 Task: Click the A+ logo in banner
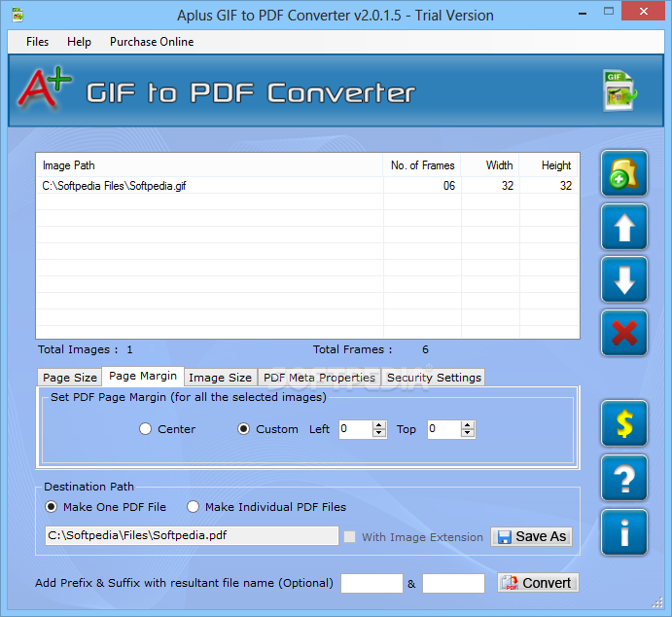click(45, 88)
